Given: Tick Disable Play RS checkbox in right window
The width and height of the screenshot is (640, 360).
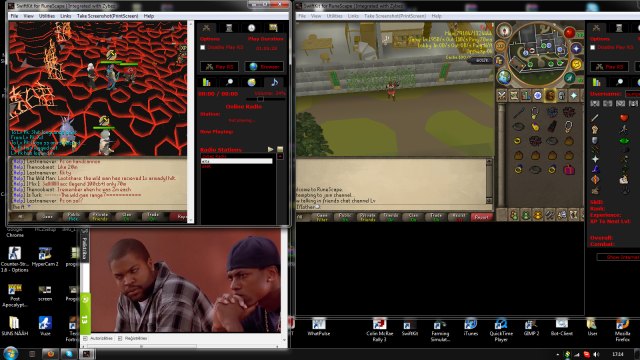Looking at the screenshot, I should (x=593, y=47).
